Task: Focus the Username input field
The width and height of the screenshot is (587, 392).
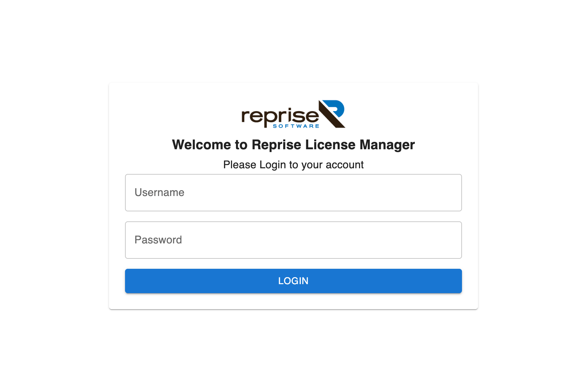Action: pos(293,193)
